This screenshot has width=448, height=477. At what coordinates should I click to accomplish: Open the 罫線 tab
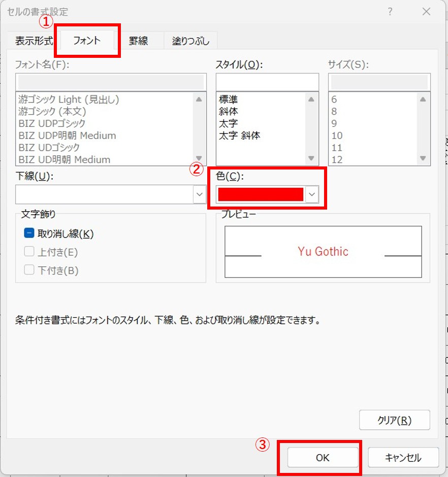coord(138,41)
